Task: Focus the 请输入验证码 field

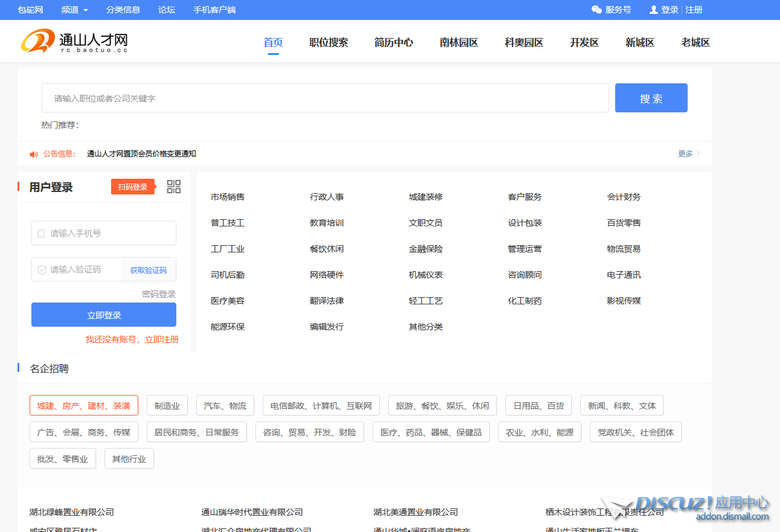Action: point(77,269)
